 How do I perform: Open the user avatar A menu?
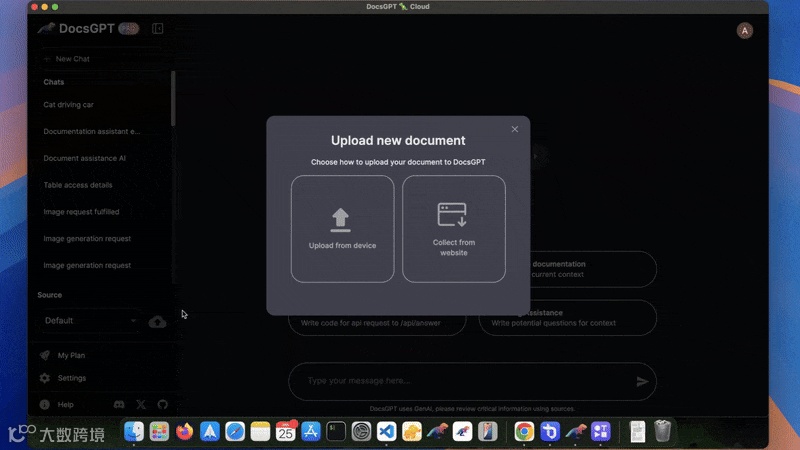coord(744,31)
